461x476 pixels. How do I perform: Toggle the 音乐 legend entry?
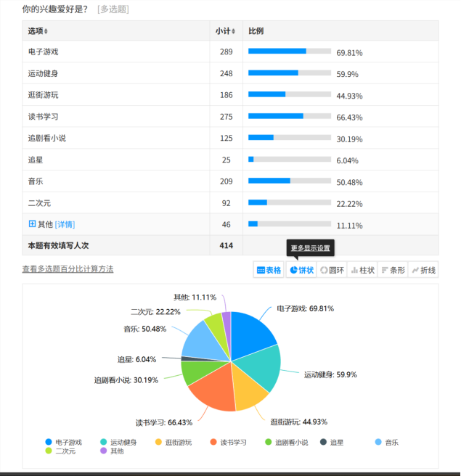[387, 442]
